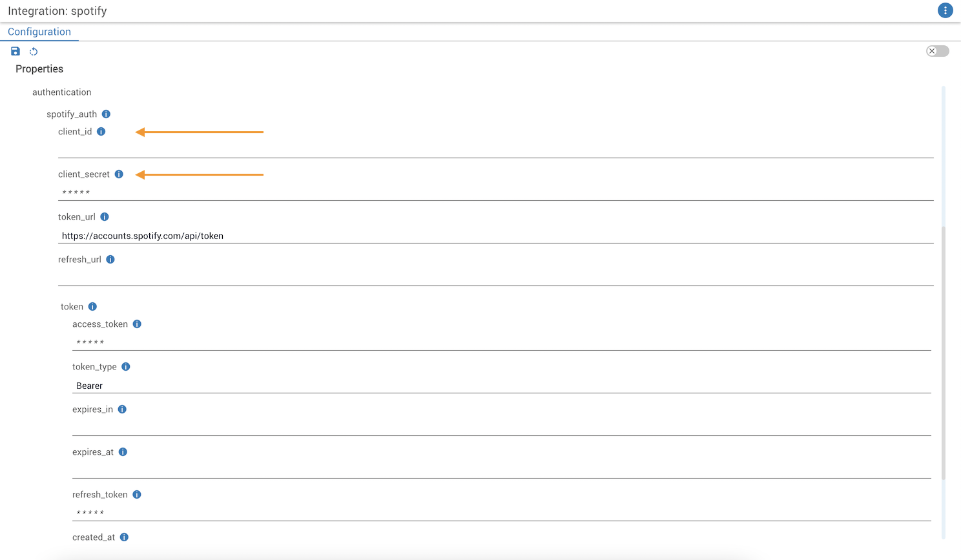Toggle the integration enable switch
The width and height of the screenshot is (961, 560).
pos(937,51)
